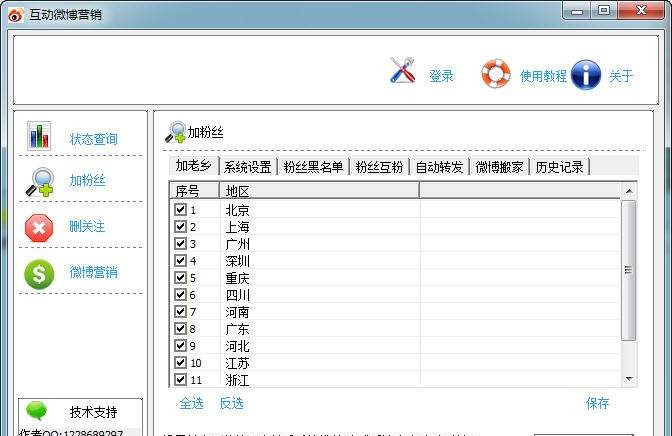Click the green dollar marketing icon
The height and width of the screenshot is (436, 672).
39,274
